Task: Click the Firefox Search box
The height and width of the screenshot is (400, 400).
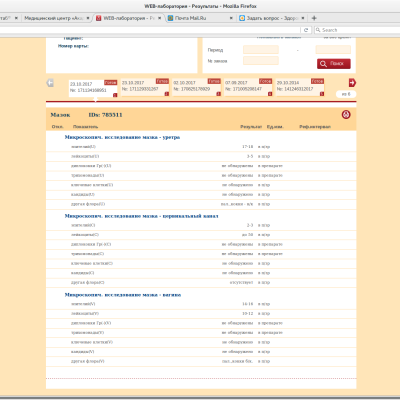Action: point(357,30)
